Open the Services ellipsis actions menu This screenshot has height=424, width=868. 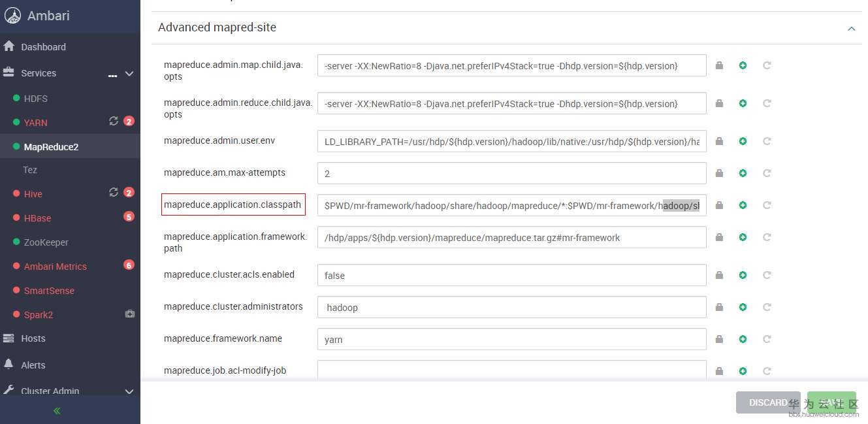[x=112, y=74]
